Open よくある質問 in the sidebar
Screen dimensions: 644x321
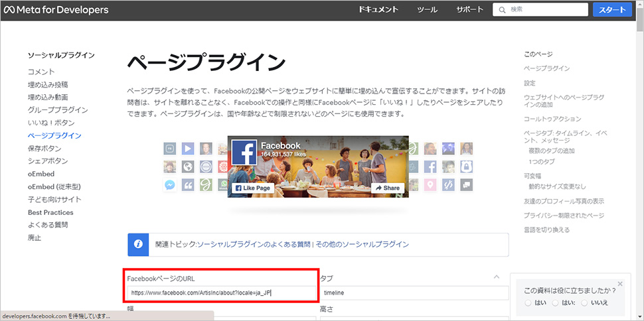[x=48, y=225]
